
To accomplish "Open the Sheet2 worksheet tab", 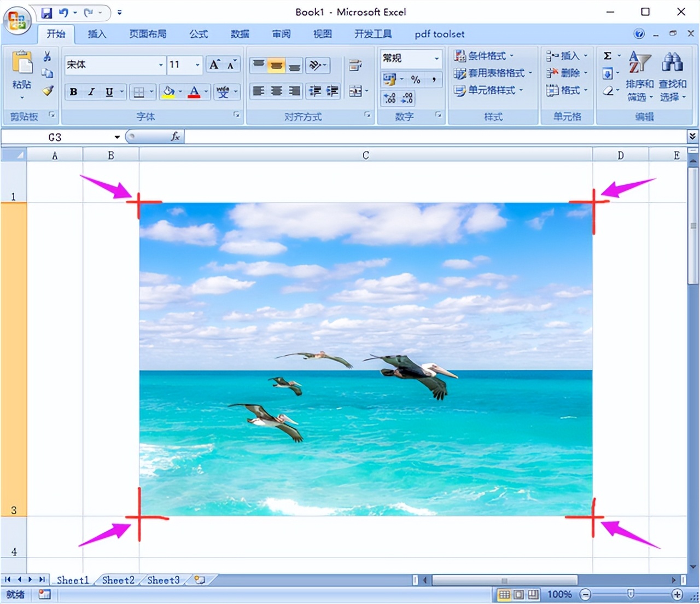I will (x=118, y=580).
